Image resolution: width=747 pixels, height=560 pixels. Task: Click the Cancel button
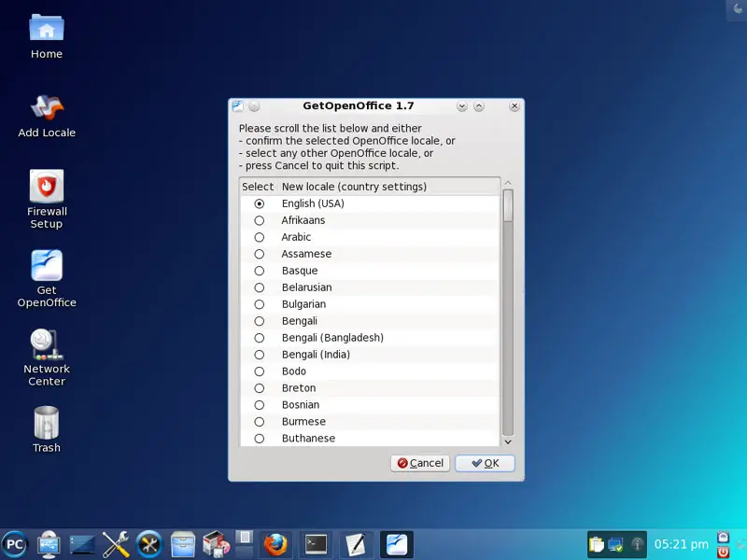tap(420, 463)
